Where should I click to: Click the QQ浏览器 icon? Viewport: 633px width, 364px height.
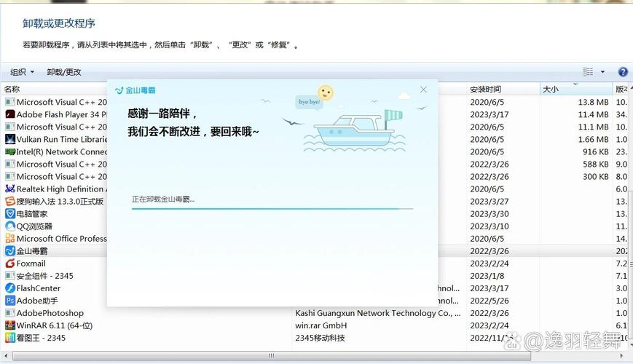(10, 226)
